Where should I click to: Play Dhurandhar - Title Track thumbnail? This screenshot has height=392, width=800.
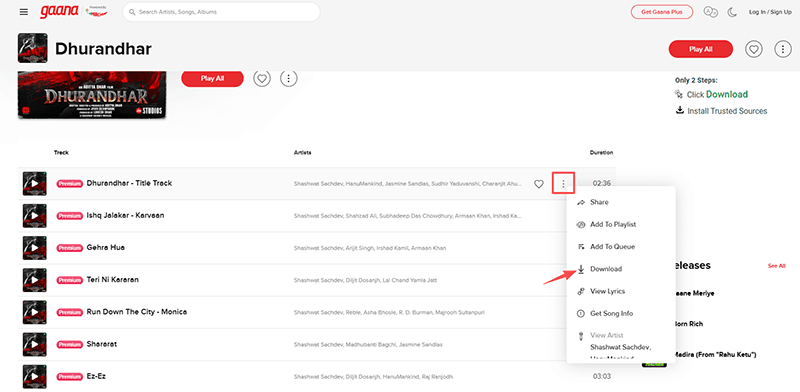pyautogui.click(x=35, y=184)
